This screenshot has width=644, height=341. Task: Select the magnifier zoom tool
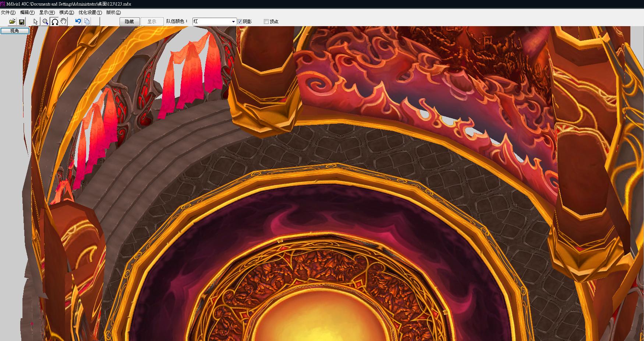tap(45, 21)
